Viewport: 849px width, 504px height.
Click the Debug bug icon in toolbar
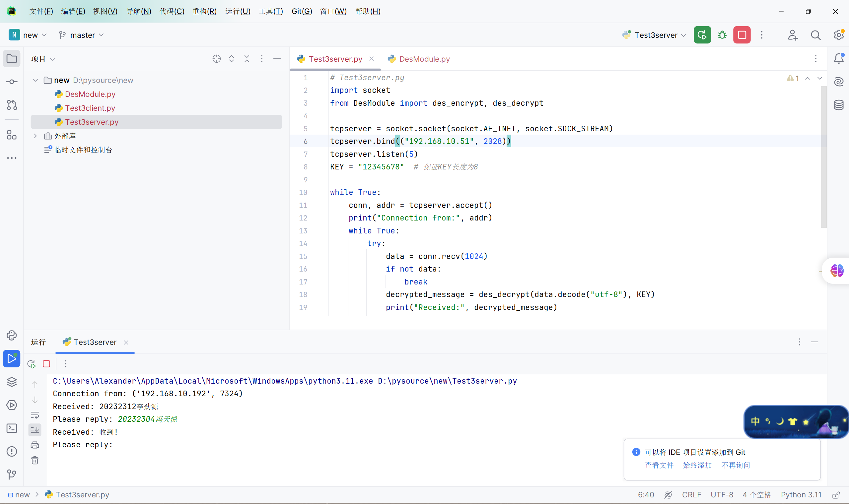(722, 35)
